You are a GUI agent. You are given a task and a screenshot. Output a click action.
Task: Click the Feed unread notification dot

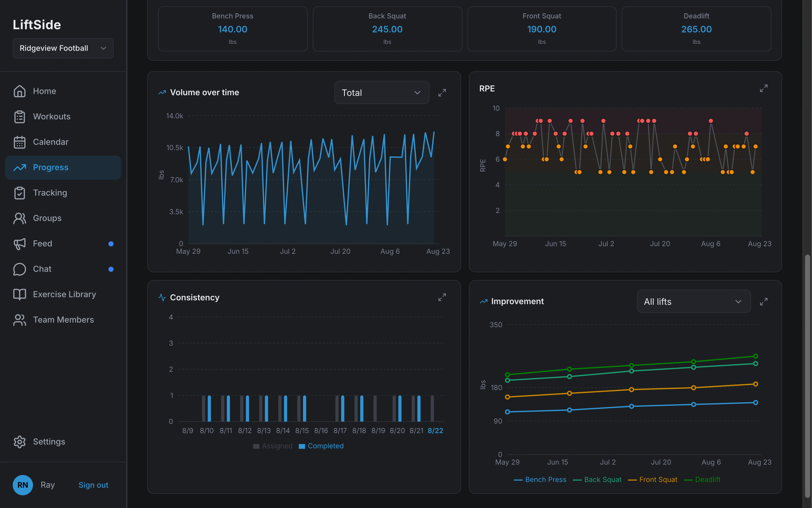pos(111,244)
